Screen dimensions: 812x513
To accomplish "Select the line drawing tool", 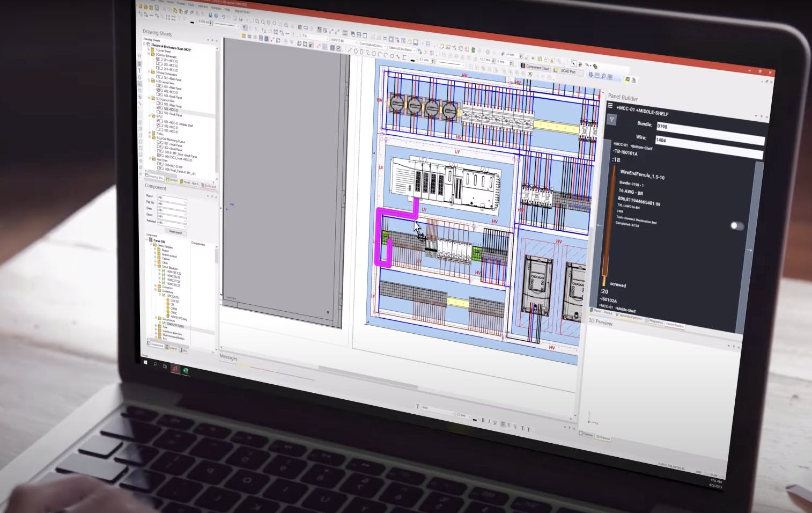I will tap(349, 50).
